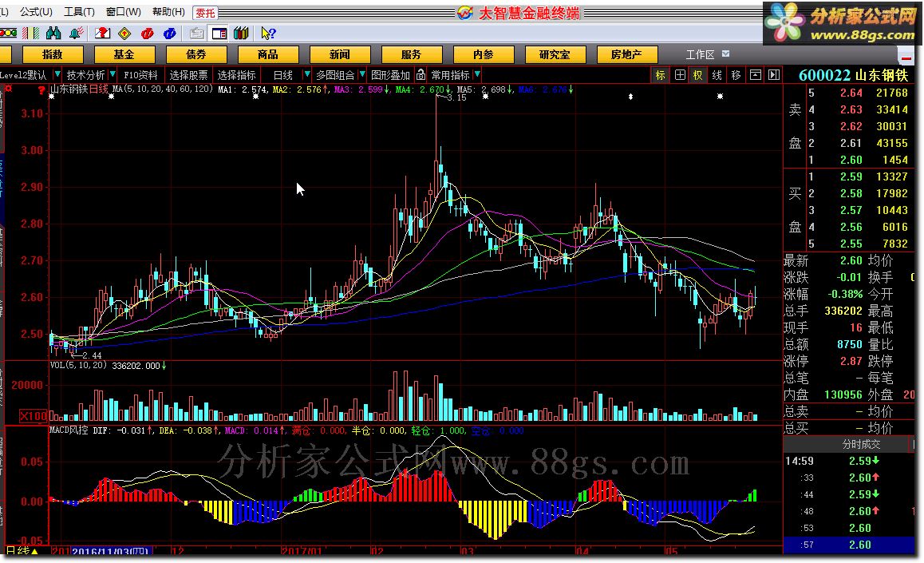This screenshot has width=924, height=563.
Task: Click the 大智慧 logo in title bar
Action: coord(465,13)
